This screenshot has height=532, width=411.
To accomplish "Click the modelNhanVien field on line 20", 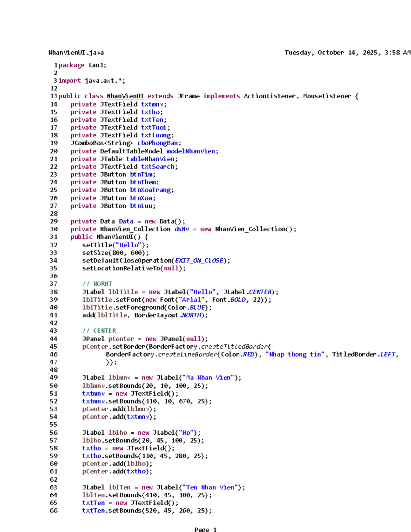I will tap(191, 151).
